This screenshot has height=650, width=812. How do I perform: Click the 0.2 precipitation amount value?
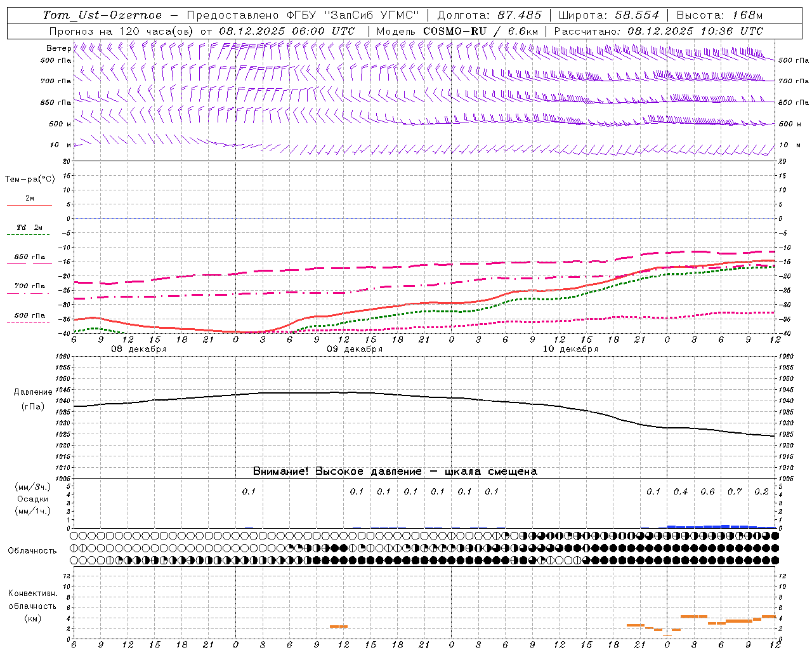coord(761,491)
